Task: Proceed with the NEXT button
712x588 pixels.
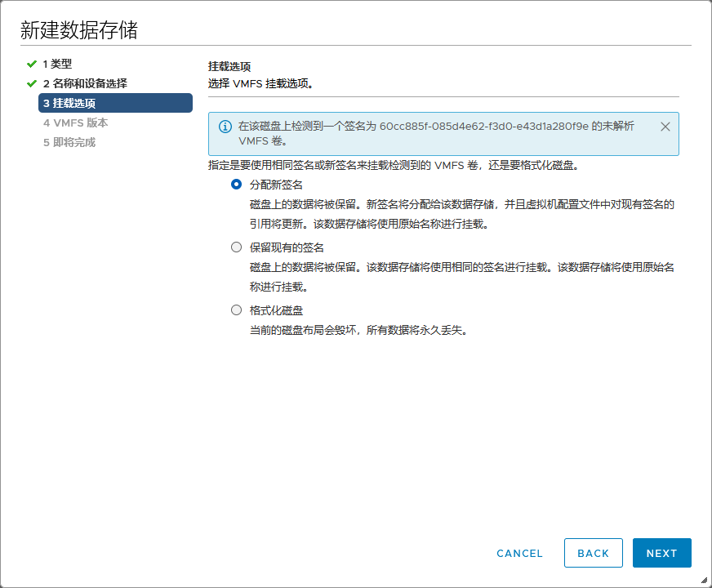Action: (661, 553)
